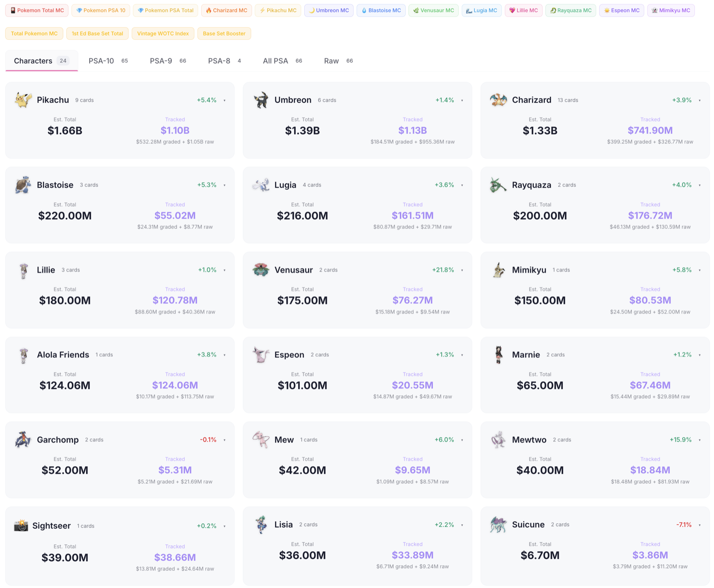Expand the Suicune card dropdown arrow

click(x=699, y=525)
